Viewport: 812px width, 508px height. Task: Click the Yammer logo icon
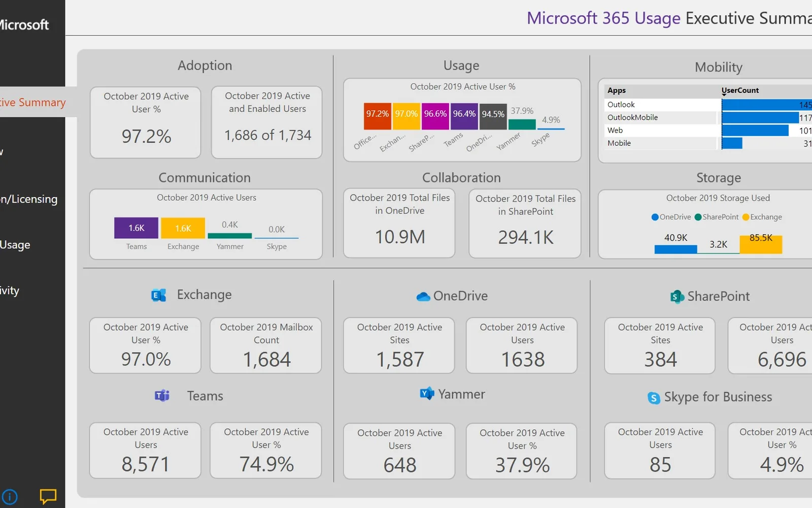(x=427, y=393)
